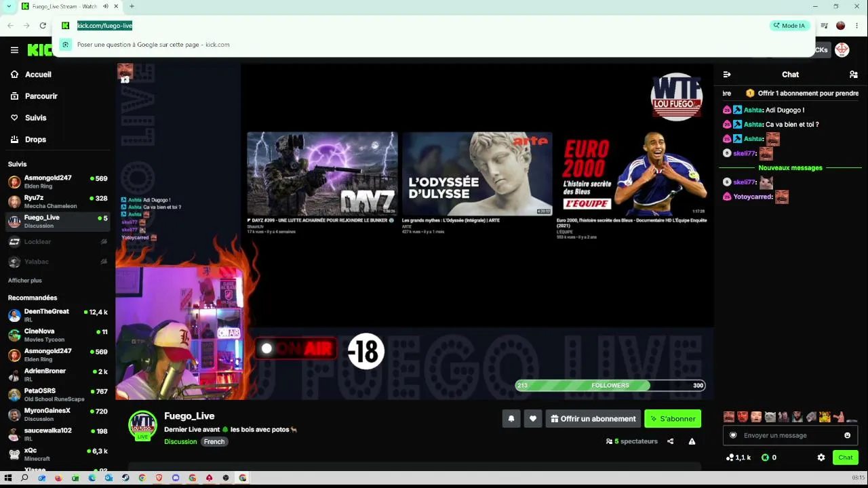Insert the first face emote in quick emotes
Image resolution: width=868 pixels, height=488 pixels.
pyautogui.click(x=729, y=417)
